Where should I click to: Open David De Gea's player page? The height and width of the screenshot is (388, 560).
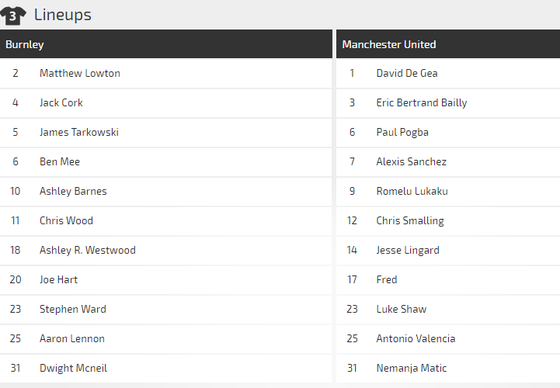pyautogui.click(x=407, y=73)
